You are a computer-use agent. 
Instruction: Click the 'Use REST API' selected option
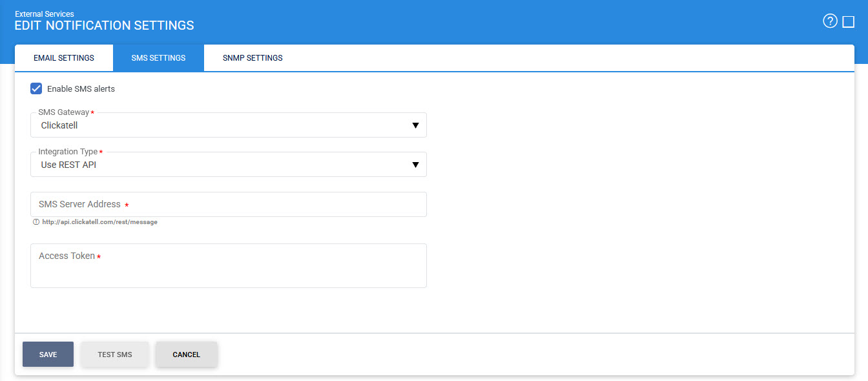(68, 165)
